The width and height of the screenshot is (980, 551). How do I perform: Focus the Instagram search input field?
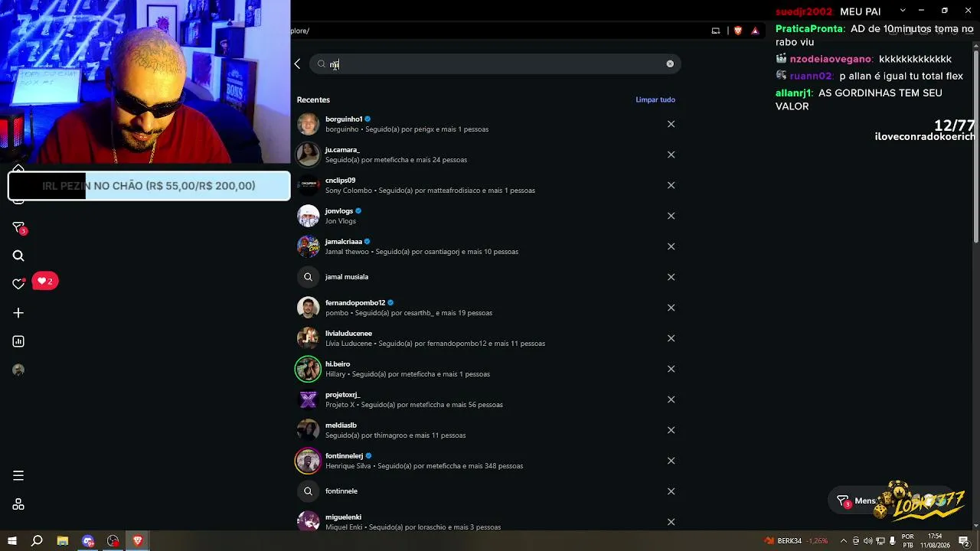pyautogui.click(x=495, y=64)
